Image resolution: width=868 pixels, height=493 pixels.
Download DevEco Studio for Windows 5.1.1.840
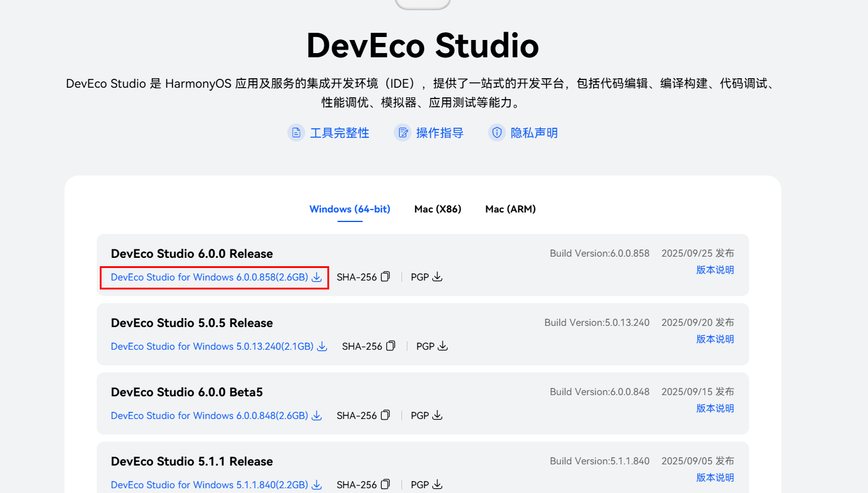click(x=216, y=485)
